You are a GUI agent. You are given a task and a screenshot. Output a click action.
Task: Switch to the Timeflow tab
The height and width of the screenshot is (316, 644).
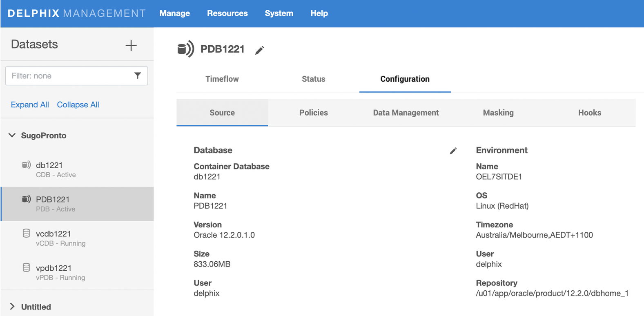(x=222, y=79)
